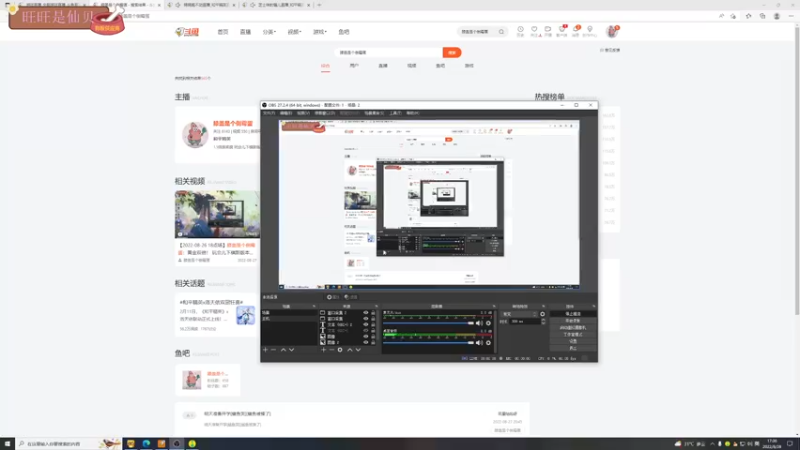800x450 pixels.
Task: Open the File menu in OBS
Action: tap(269, 113)
